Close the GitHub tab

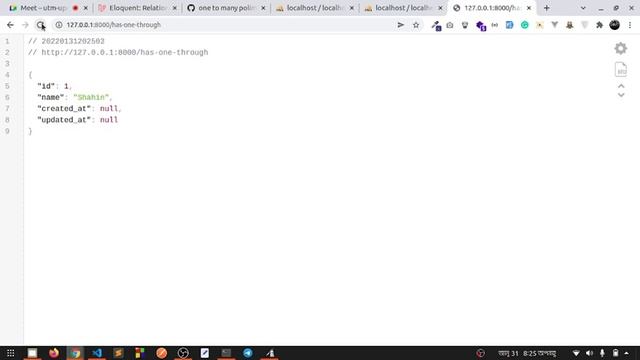tap(263, 8)
